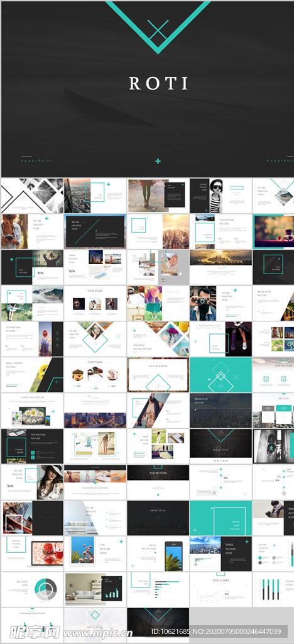This screenshot has width=294, height=644.
Task: Select the dark slide with teal diagonal line
Action: pyautogui.click(x=95, y=231)
